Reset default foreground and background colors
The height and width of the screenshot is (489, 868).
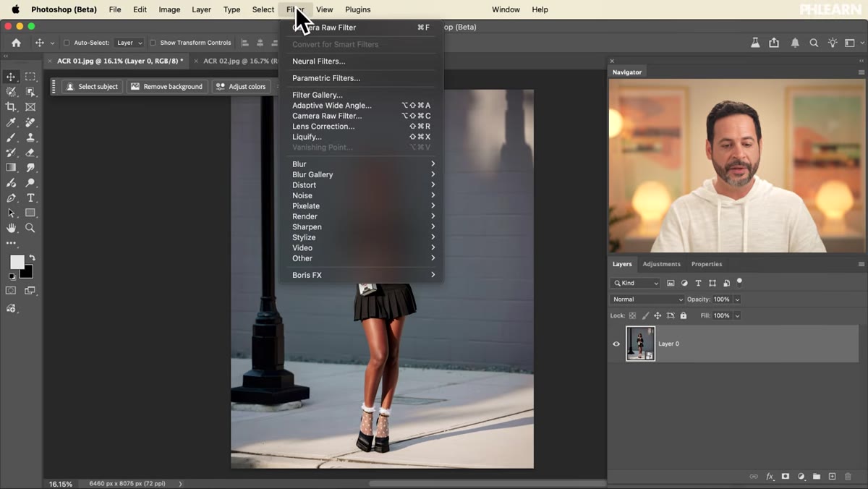(12, 276)
